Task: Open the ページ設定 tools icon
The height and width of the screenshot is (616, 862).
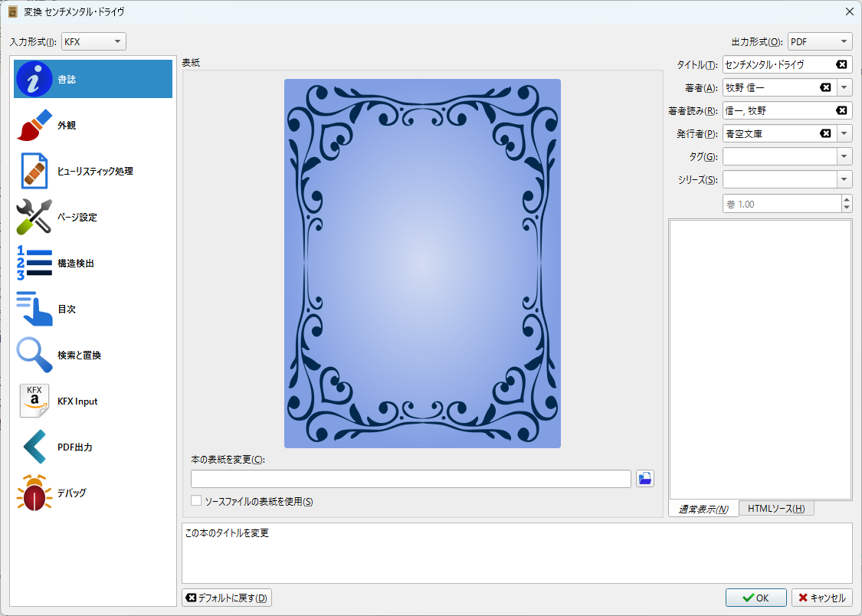Action: (34, 218)
